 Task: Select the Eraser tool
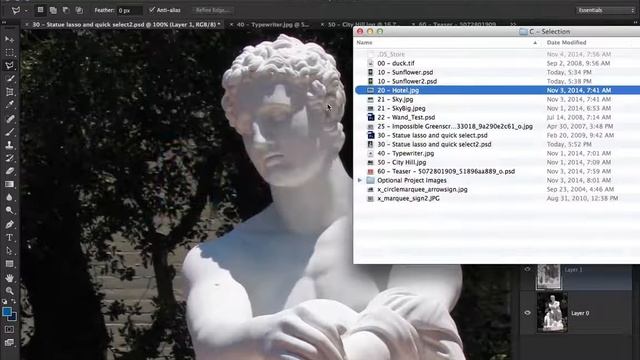[9, 171]
